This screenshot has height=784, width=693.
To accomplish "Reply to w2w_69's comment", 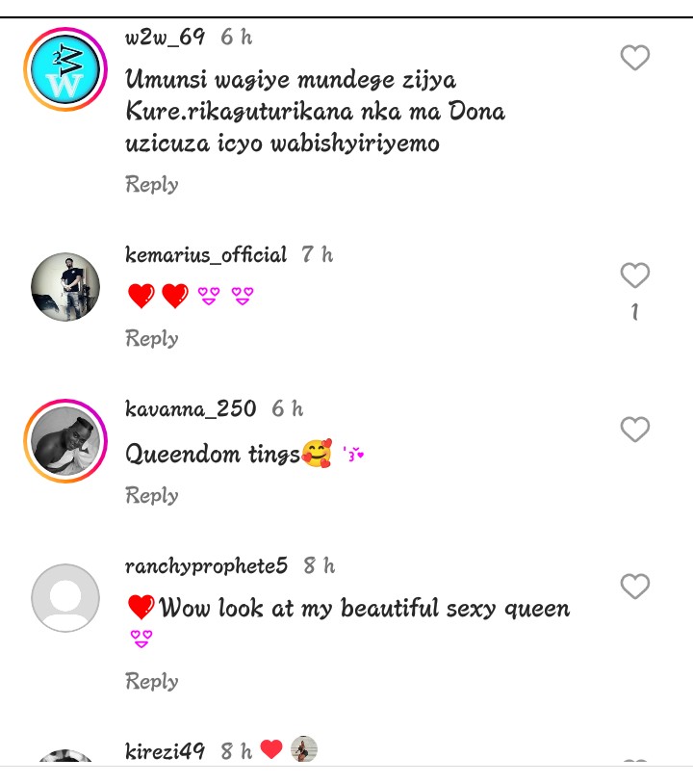I will [x=151, y=184].
